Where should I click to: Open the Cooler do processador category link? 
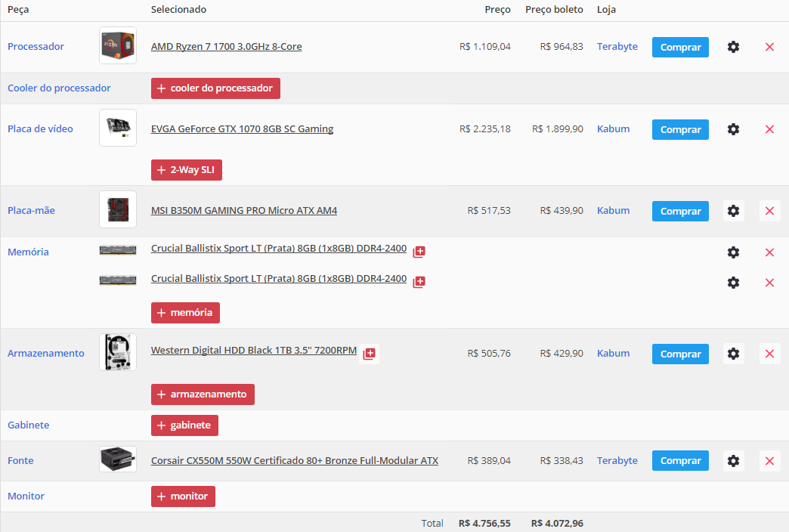coord(59,88)
